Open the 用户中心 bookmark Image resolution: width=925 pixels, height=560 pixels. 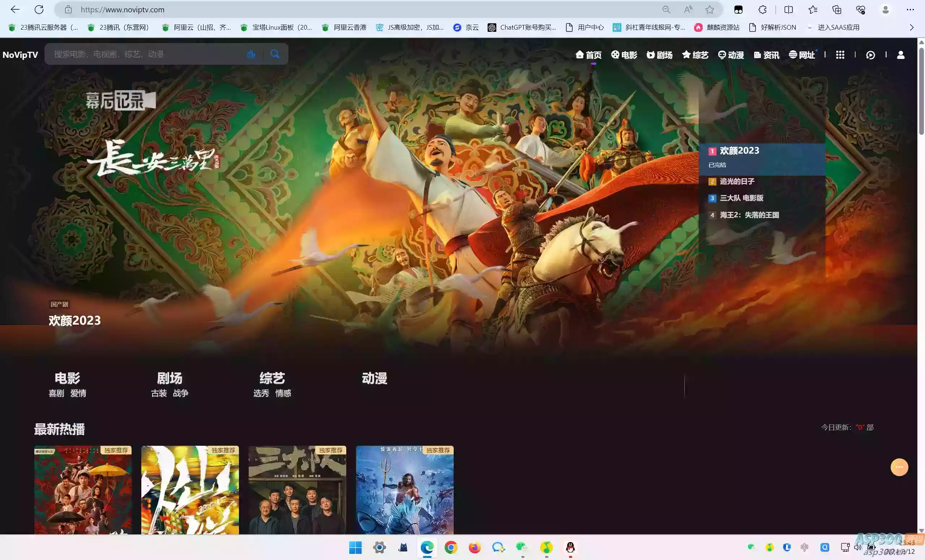click(x=584, y=27)
